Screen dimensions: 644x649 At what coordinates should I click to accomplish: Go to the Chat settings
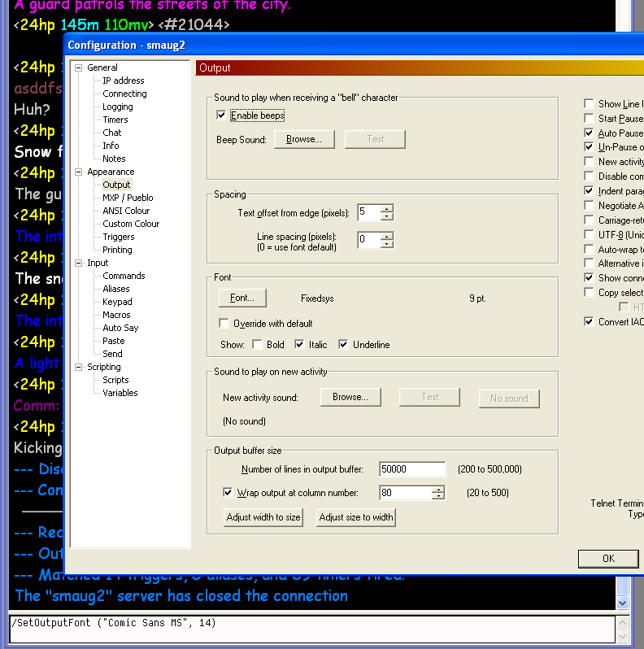111,133
